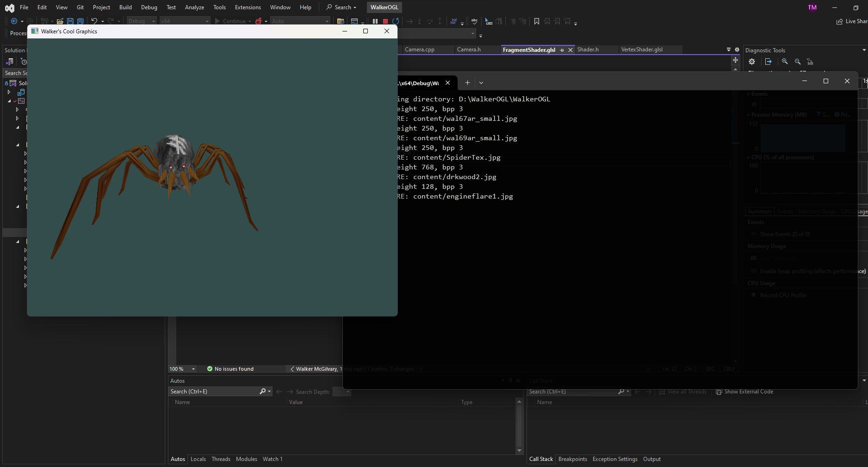This screenshot has height=467, width=868.
Task: Toggle Show External Code in Call Stack
Action: pos(744,392)
